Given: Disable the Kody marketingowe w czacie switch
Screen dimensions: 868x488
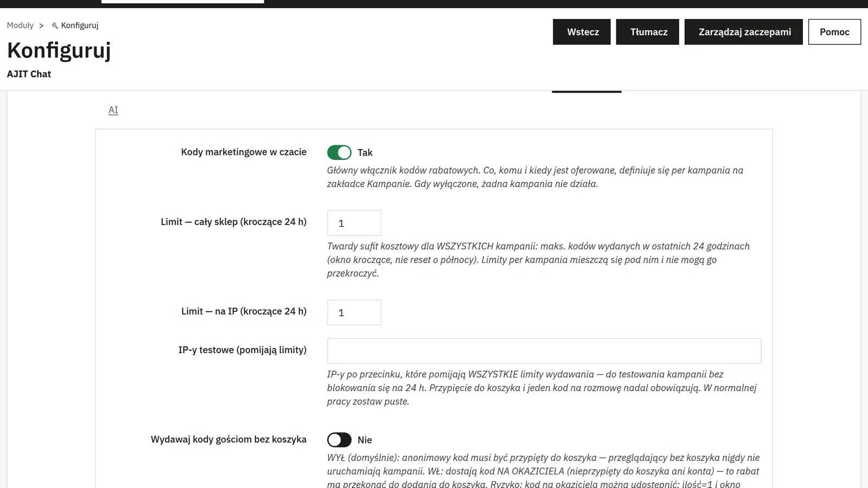Looking at the screenshot, I should (339, 152).
